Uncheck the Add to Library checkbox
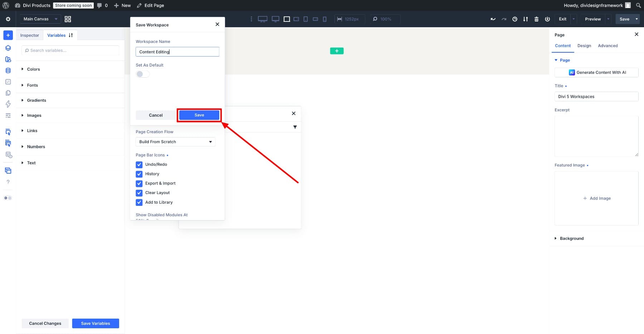 139,202
